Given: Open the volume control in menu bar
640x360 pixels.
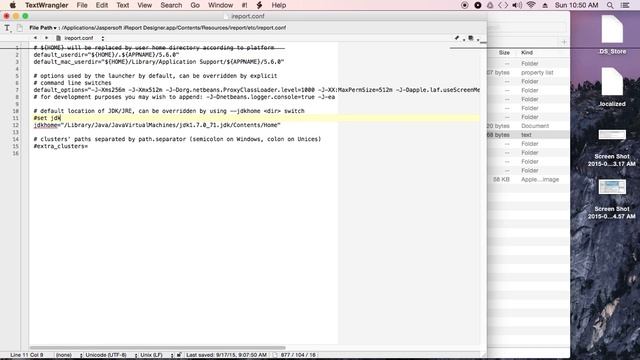Looking at the screenshot, I should 517,5.
